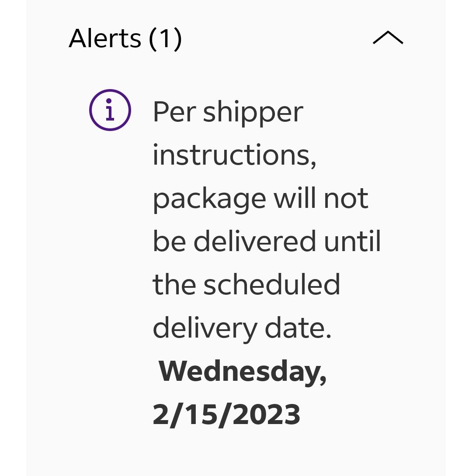Click the word package in the message
Viewport: 472px width, 476px height.
(209, 200)
